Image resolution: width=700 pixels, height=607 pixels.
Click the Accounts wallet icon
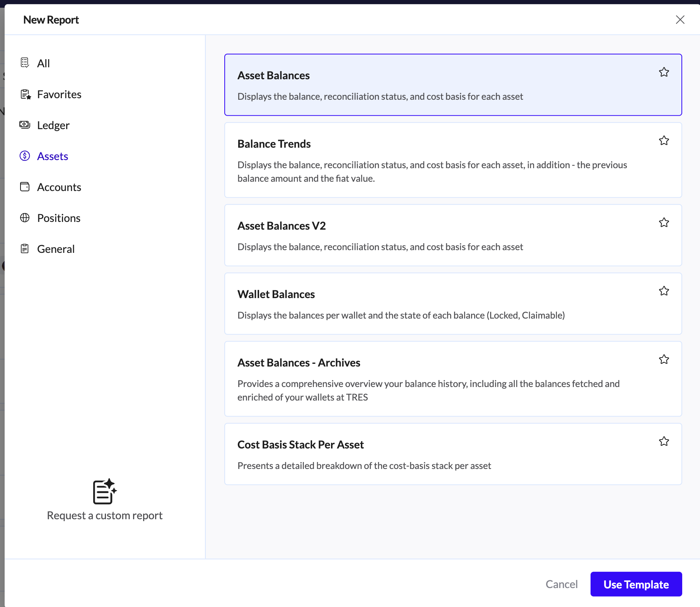pyautogui.click(x=25, y=187)
